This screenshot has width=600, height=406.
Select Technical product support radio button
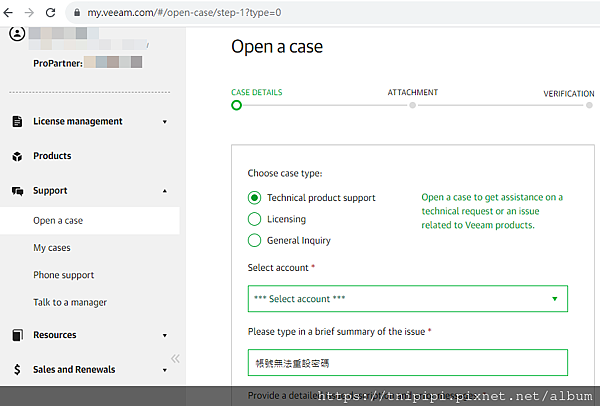tap(254, 198)
